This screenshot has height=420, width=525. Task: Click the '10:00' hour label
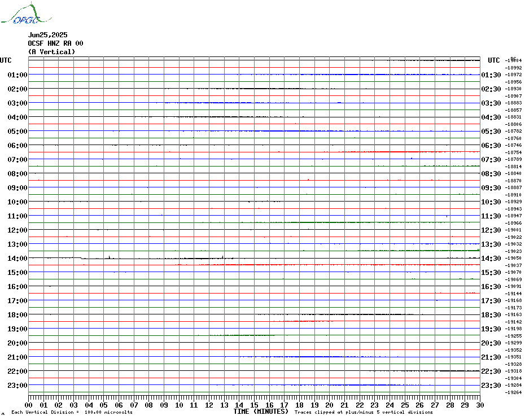click(x=17, y=202)
